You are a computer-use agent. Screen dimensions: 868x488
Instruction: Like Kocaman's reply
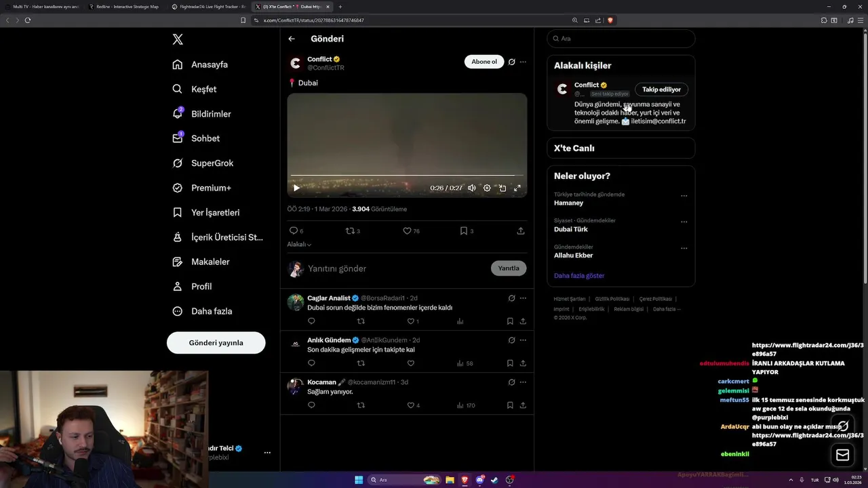(x=413, y=405)
